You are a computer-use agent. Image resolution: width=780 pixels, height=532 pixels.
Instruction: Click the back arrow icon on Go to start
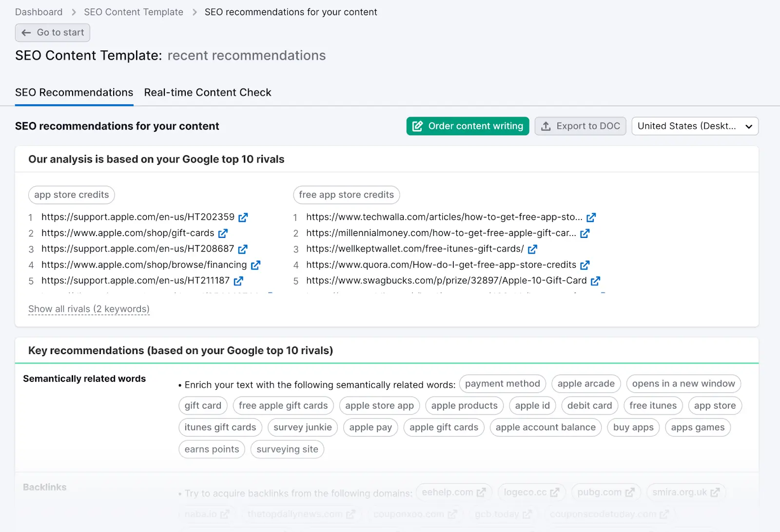(x=26, y=33)
